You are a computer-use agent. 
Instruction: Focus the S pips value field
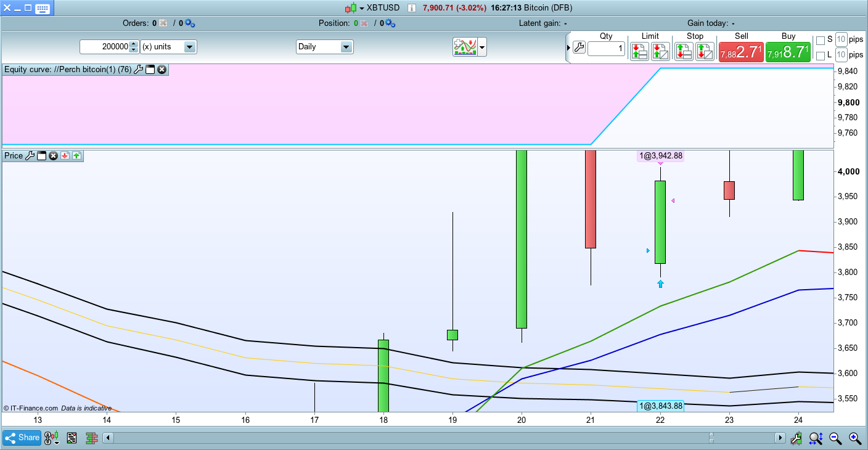click(x=841, y=39)
